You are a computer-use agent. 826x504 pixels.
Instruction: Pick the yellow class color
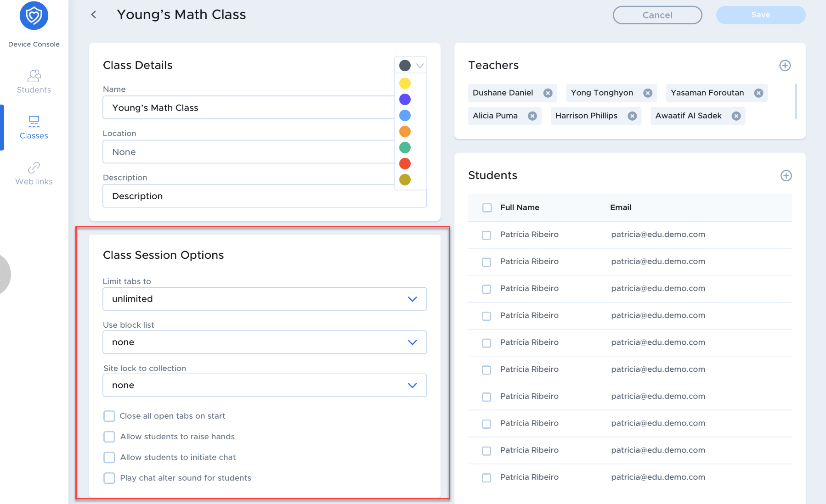[405, 83]
